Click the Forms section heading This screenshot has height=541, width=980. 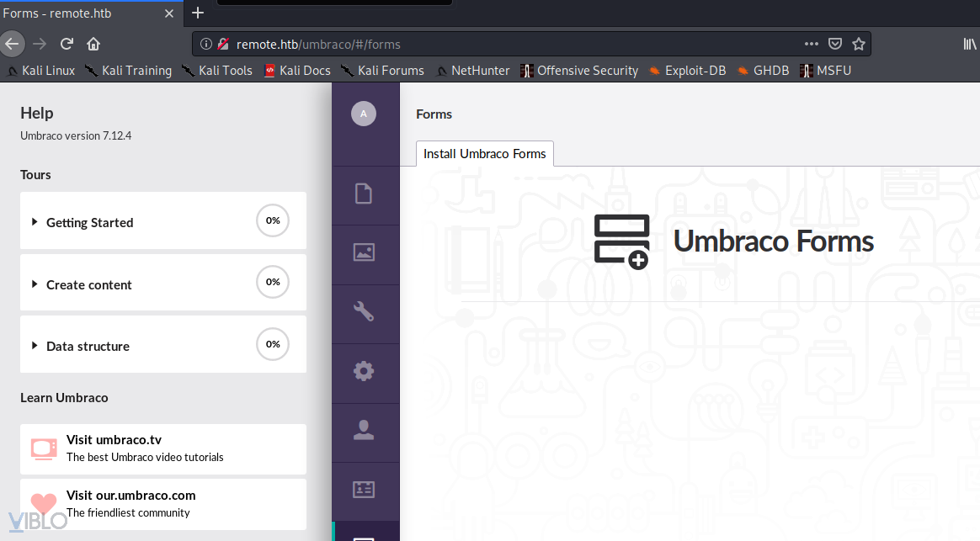(434, 114)
